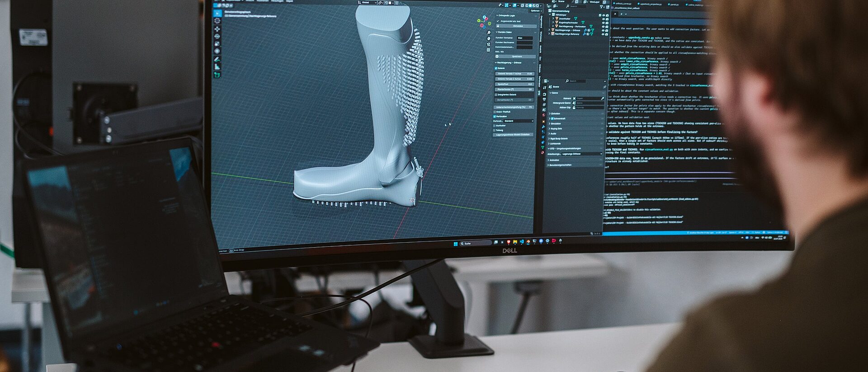This screenshot has height=372, width=868.
Task: Open the Tool properties tab (wrench and screwdriver)
Action: (544, 87)
